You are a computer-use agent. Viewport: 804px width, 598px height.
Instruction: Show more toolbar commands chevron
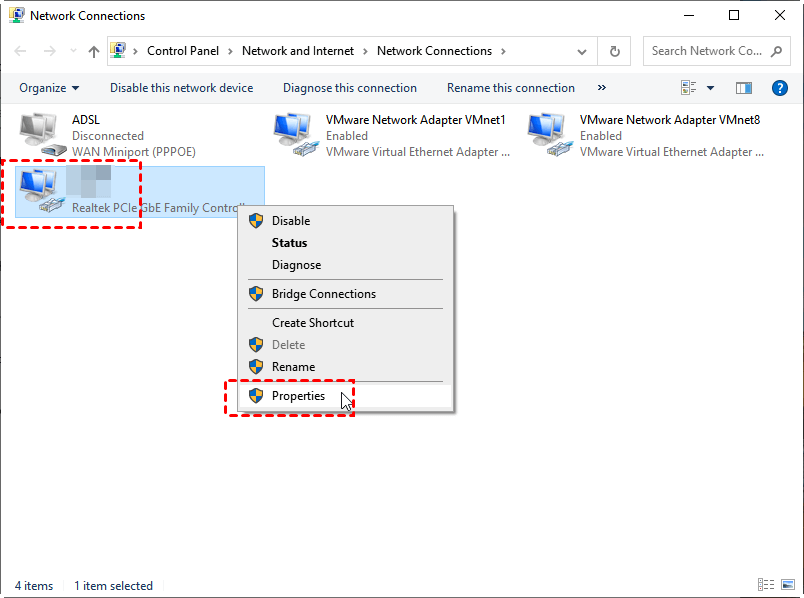point(601,88)
